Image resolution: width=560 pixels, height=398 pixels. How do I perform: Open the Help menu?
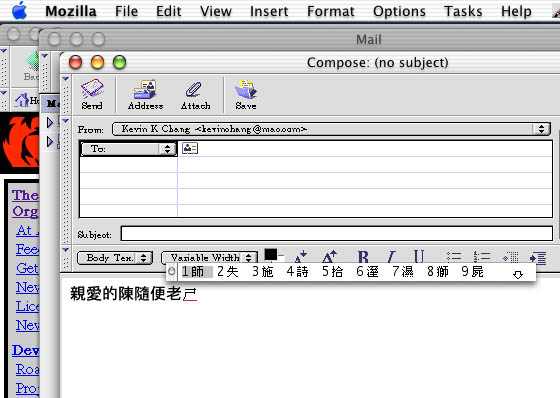point(516,11)
